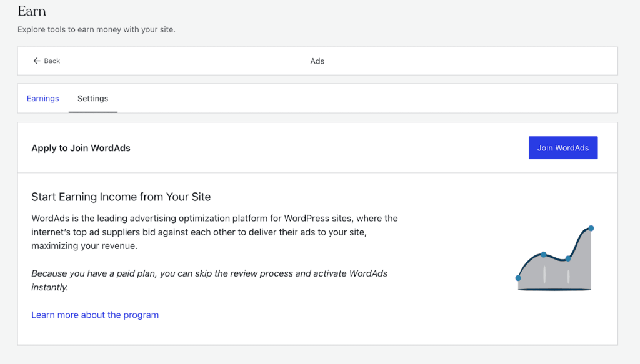
Task: Click the "Explore tools to earn money" subtitle
Action: [x=96, y=29]
